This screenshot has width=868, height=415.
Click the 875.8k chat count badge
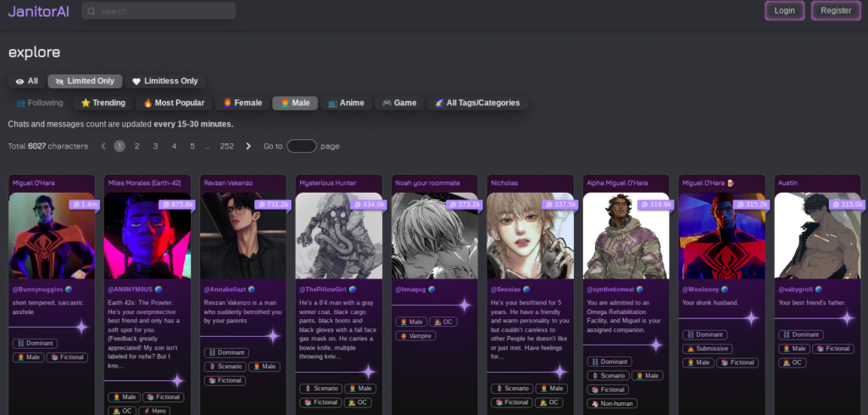pos(177,205)
